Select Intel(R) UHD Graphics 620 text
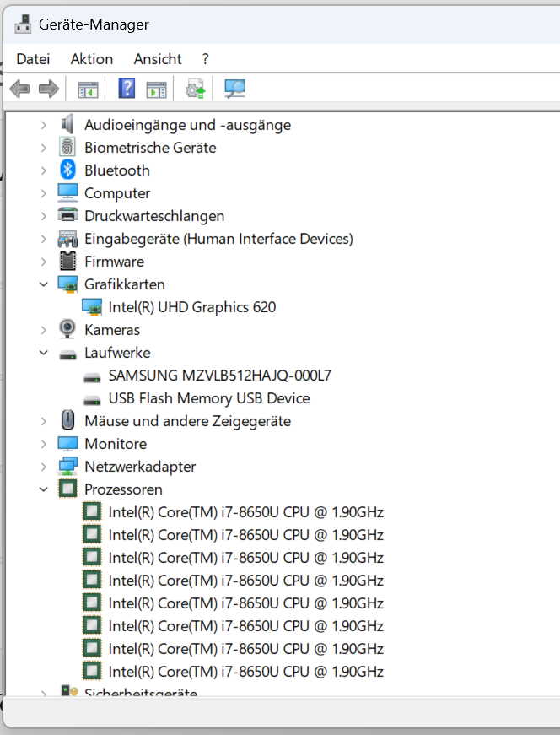This screenshot has height=735, width=560. point(192,307)
